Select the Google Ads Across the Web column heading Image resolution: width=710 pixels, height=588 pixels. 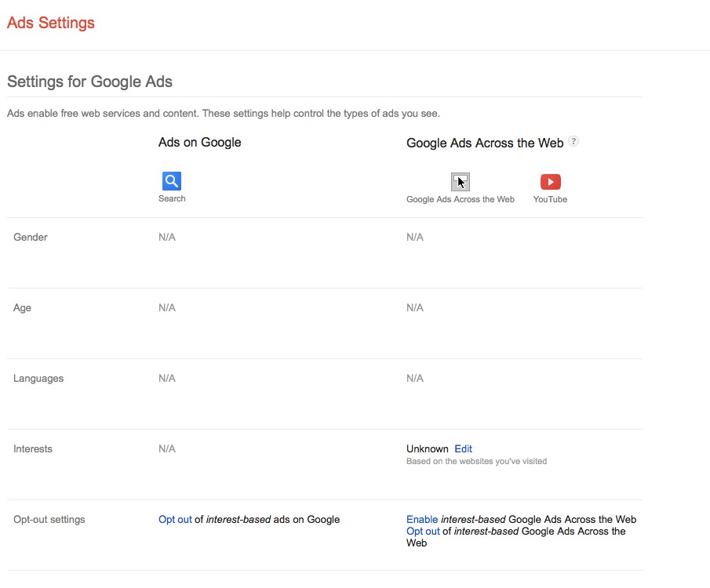pos(484,143)
